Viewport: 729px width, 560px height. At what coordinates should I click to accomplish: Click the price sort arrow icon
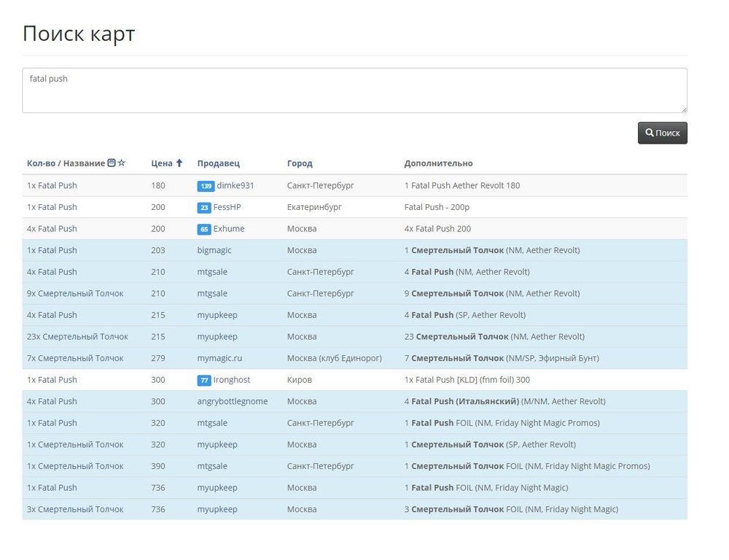(x=179, y=163)
